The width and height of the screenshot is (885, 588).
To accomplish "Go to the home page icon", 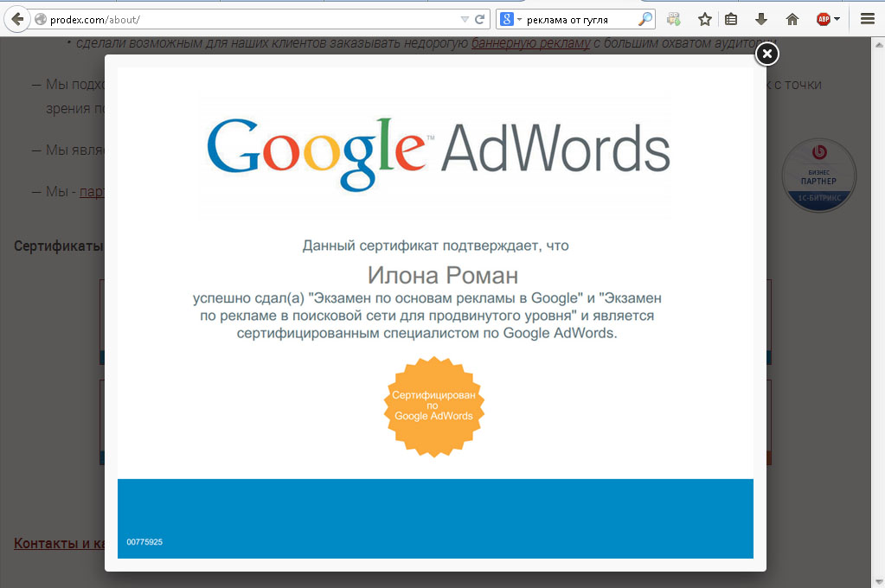I will 792,20.
